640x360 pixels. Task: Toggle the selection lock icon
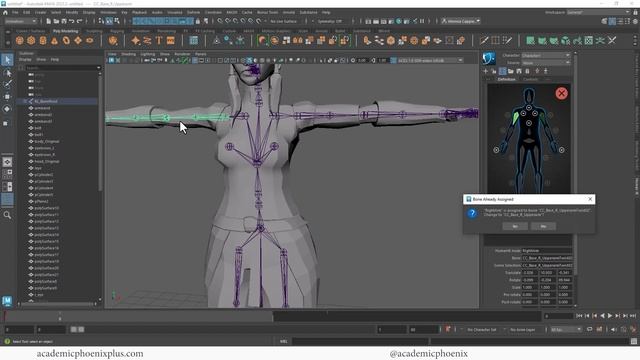click(x=198, y=21)
